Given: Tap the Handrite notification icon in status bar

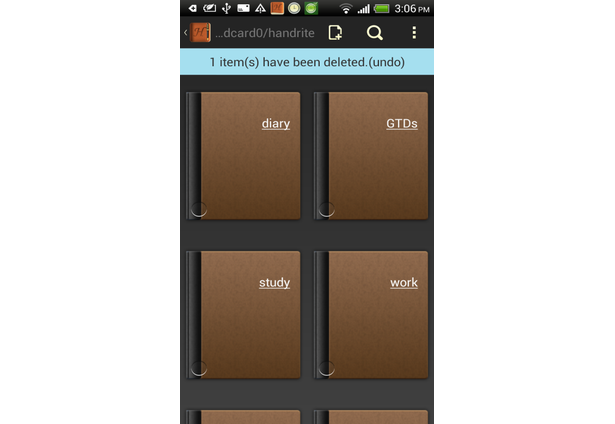Looking at the screenshot, I should (x=277, y=8).
